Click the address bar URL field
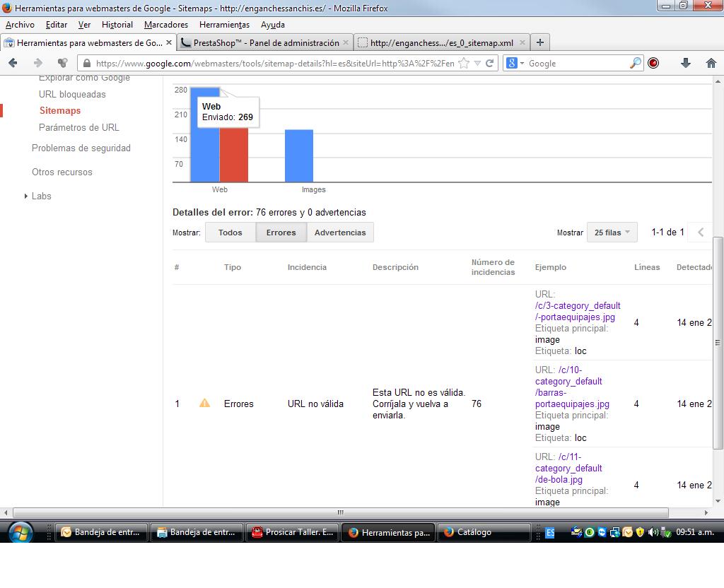 pos(275,63)
